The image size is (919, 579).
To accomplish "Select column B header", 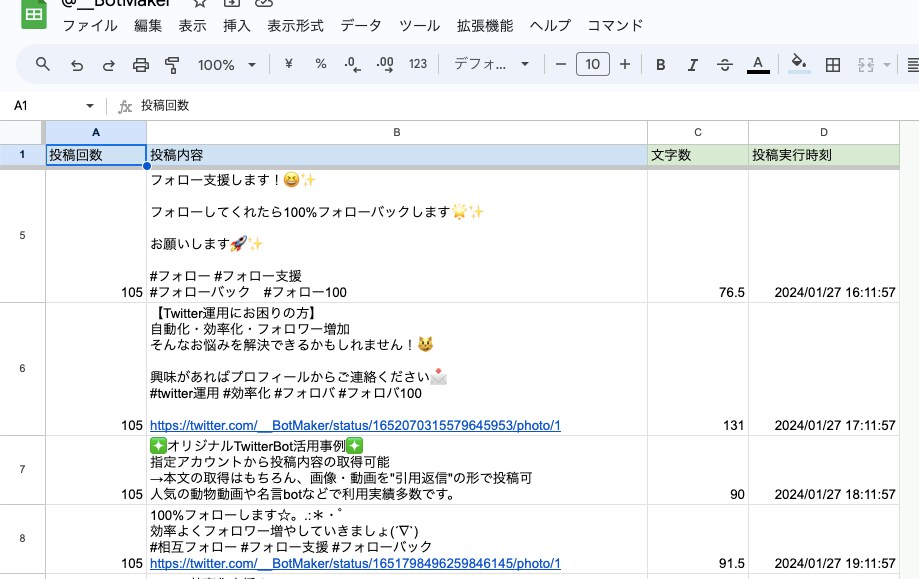I will tap(397, 132).
